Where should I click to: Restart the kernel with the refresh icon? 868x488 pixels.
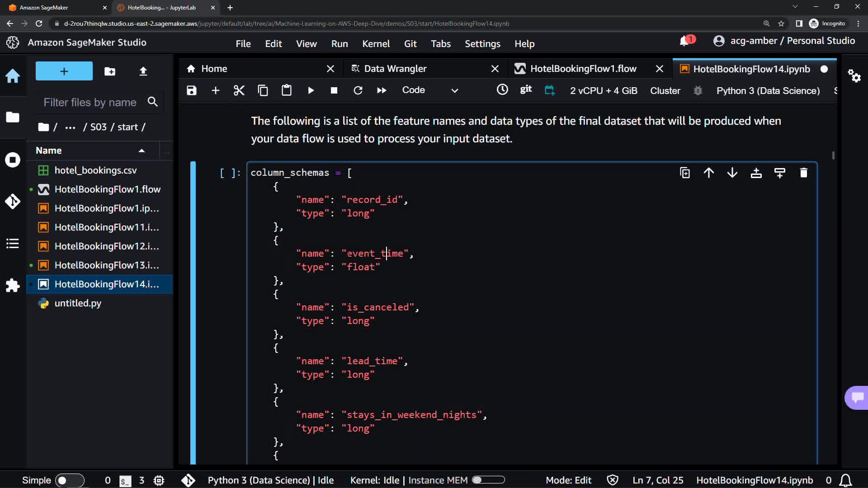point(358,90)
